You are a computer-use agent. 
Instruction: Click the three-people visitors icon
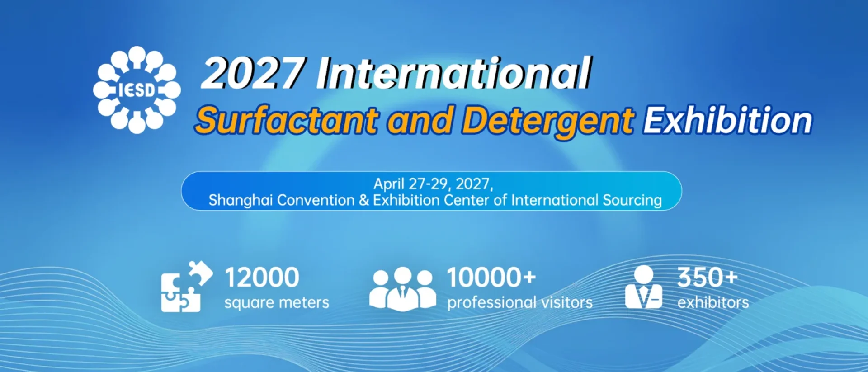(x=403, y=289)
